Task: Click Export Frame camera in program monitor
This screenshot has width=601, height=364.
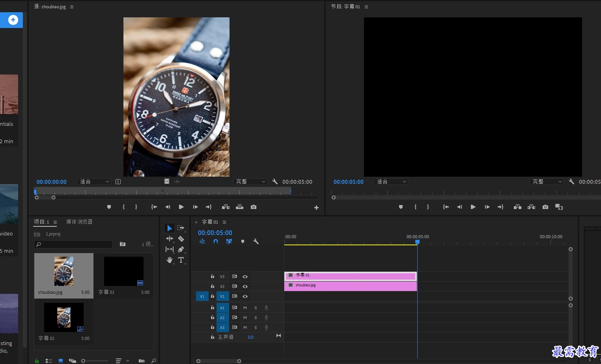Action: point(545,207)
